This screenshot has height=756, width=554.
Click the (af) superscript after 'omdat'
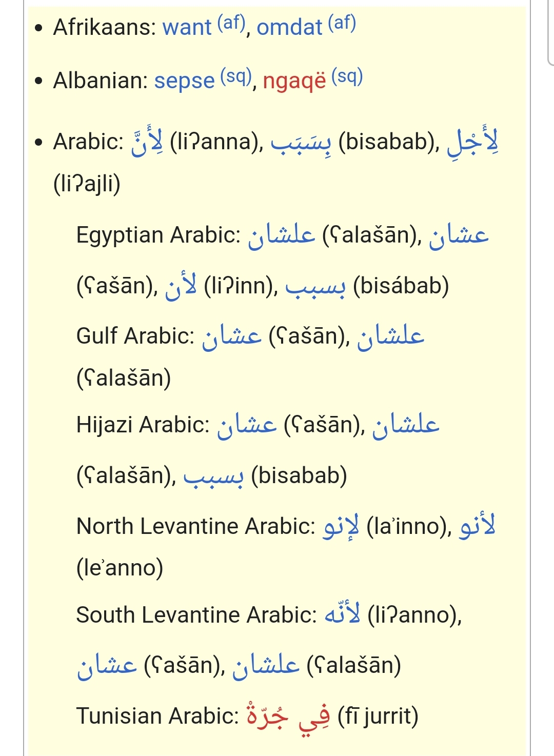[x=342, y=23]
